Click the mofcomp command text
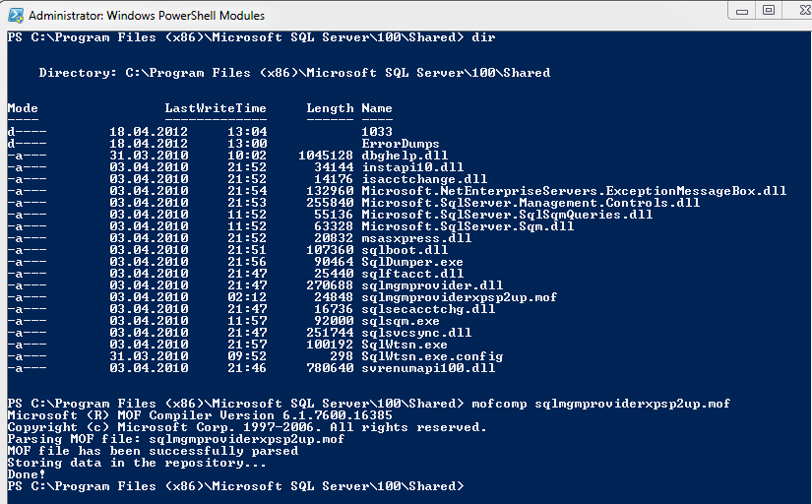This screenshot has width=812, height=504. [601, 404]
